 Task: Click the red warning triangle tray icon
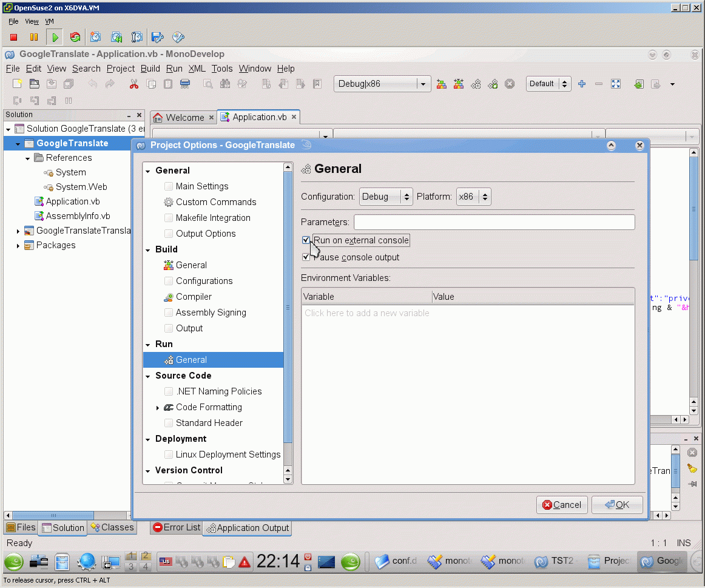(245, 562)
